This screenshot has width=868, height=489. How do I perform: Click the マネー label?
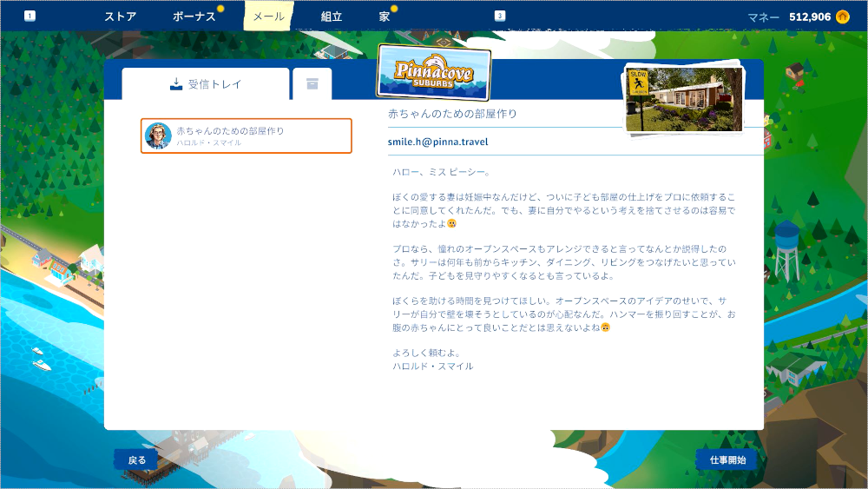click(x=763, y=17)
